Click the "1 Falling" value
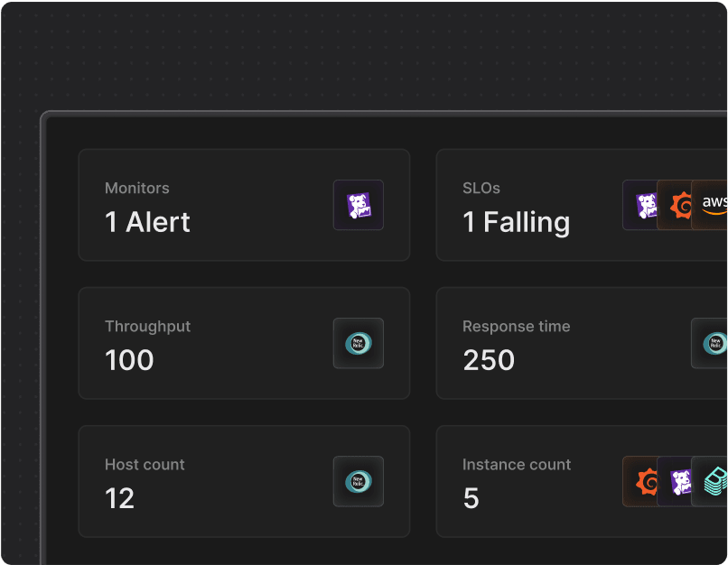 click(x=517, y=222)
